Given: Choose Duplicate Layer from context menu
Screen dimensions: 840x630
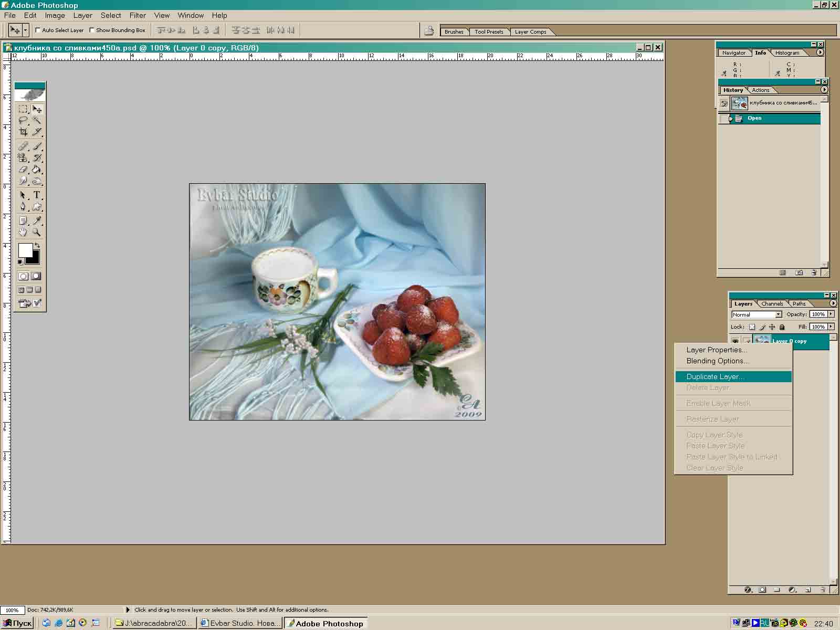Looking at the screenshot, I should point(715,377).
